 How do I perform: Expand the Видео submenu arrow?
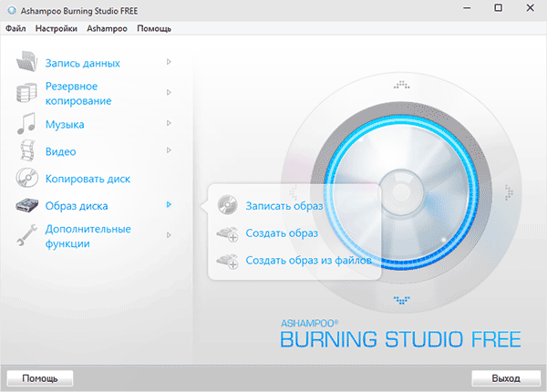tap(169, 150)
